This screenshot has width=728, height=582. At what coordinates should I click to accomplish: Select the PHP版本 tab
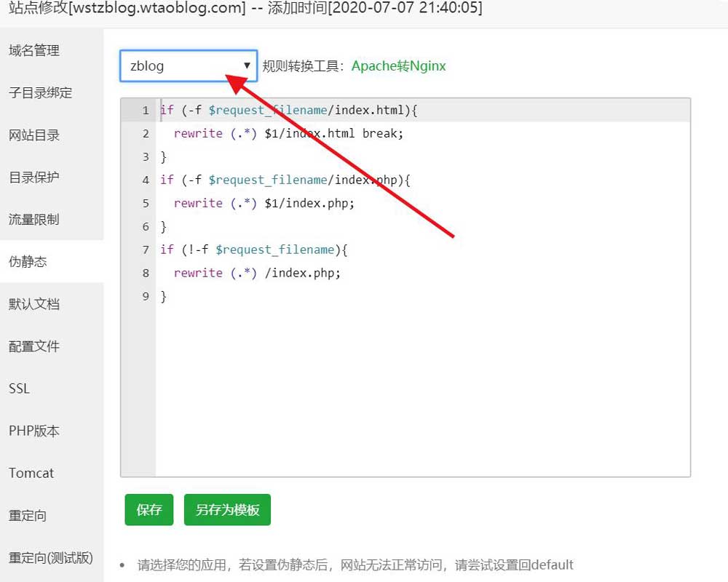[34, 431]
